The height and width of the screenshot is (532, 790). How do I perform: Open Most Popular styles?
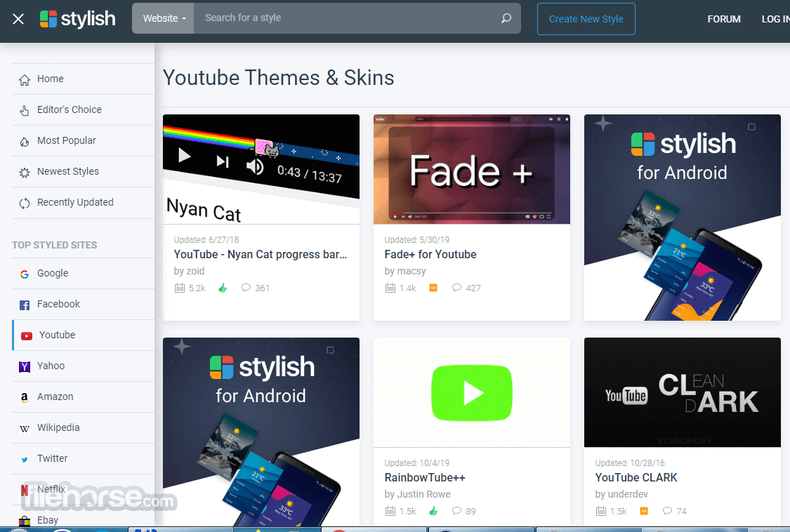(x=83, y=140)
